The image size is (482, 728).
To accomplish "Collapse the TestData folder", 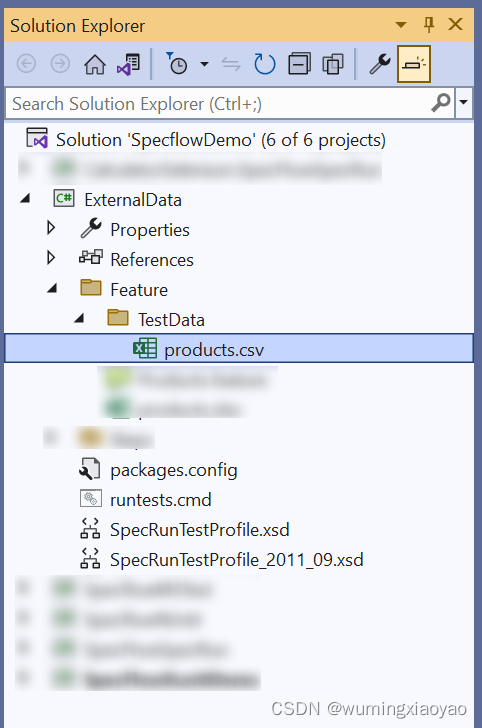I will tap(79, 318).
